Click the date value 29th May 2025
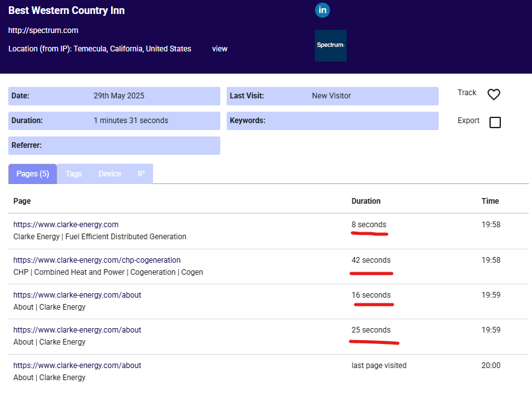The width and height of the screenshot is (532, 396). 119,96
